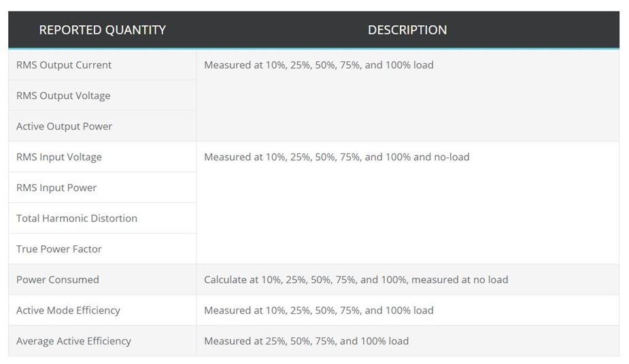Image resolution: width=629 pixels, height=364 pixels.
Task: Click the "no-load" text in the description column
Action: [452, 157]
